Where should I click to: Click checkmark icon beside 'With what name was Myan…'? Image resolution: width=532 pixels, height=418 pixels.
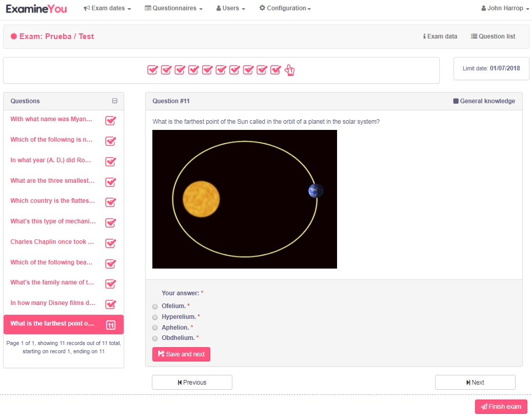click(111, 121)
